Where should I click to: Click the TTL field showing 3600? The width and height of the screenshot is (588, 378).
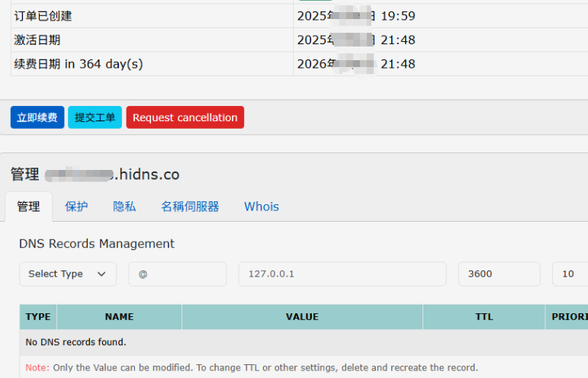pyautogui.click(x=499, y=274)
